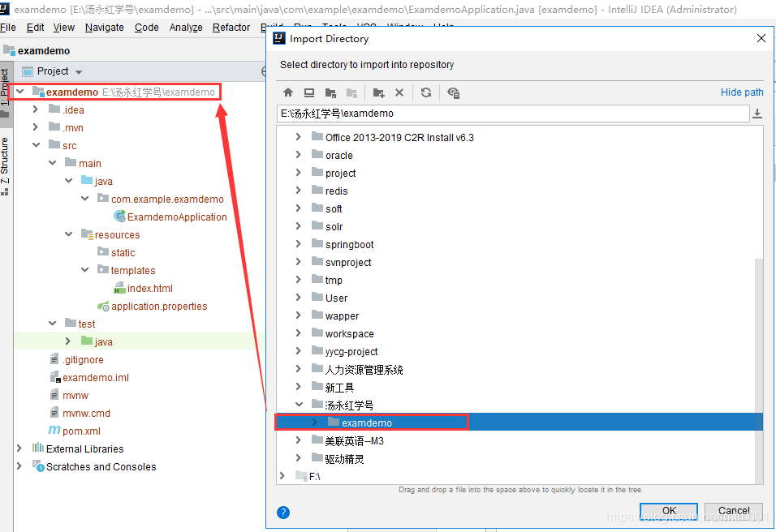Click the New Folder icon in Import Directory
This screenshot has height=532, width=776.
378,92
